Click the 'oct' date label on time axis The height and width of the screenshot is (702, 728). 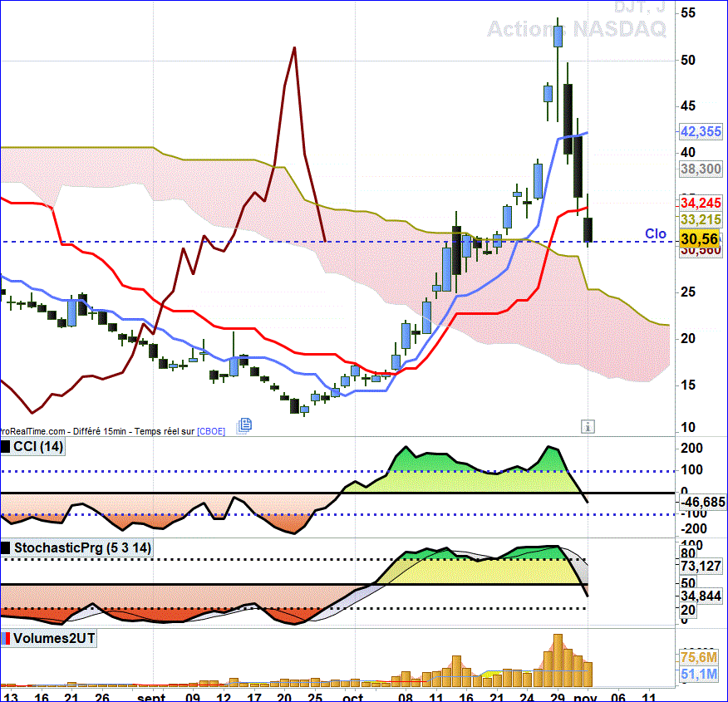point(352,697)
